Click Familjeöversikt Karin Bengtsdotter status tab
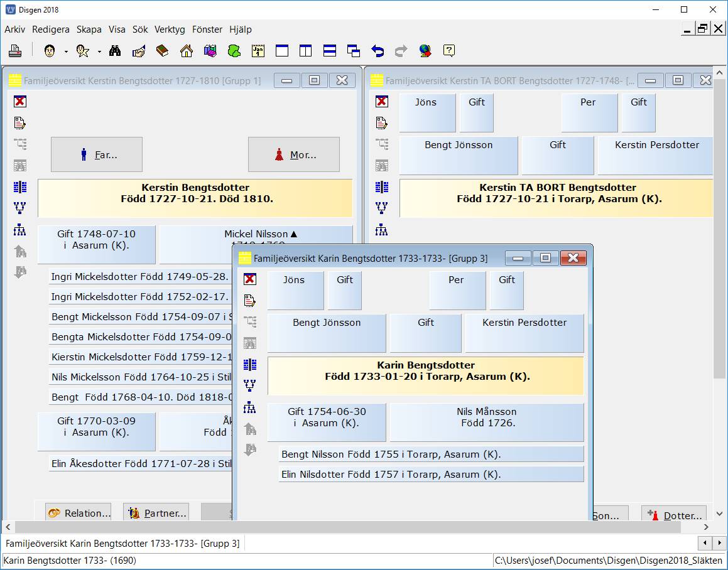728x570 pixels. tap(122, 543)
